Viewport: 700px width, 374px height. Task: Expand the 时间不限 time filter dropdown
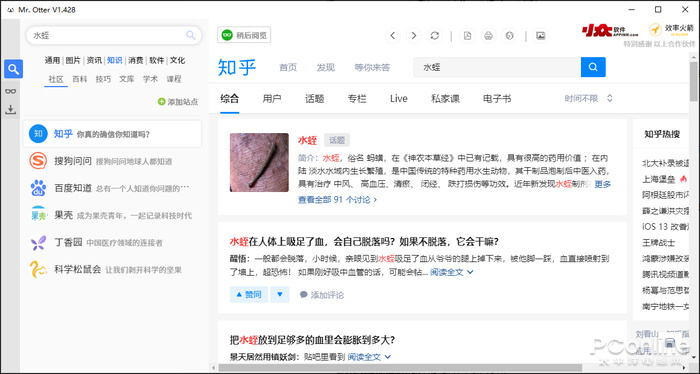coord(589,99)
